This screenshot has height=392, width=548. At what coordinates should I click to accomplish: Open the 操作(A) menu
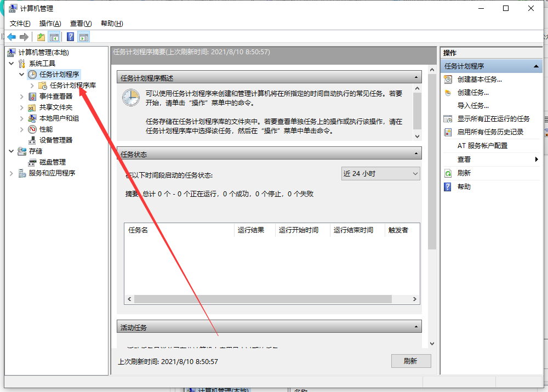(50, 24)
